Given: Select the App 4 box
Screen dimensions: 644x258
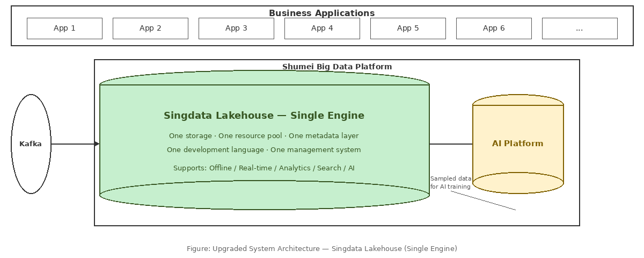Looking at the screenshot, I should pos(322,28).
